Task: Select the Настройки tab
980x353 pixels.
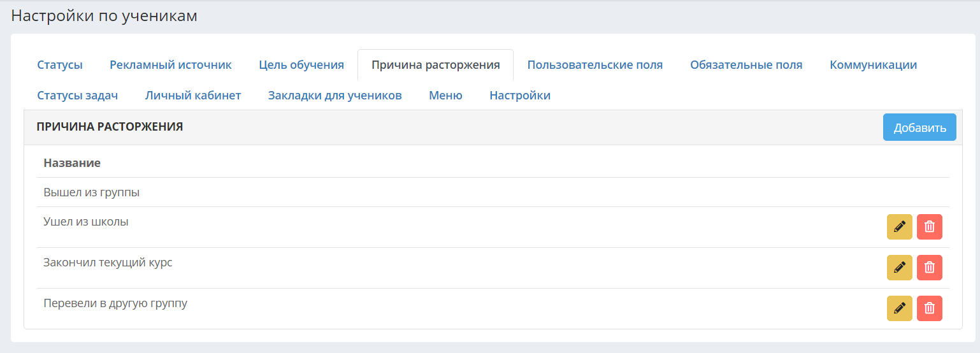Action: click(520, 96)
